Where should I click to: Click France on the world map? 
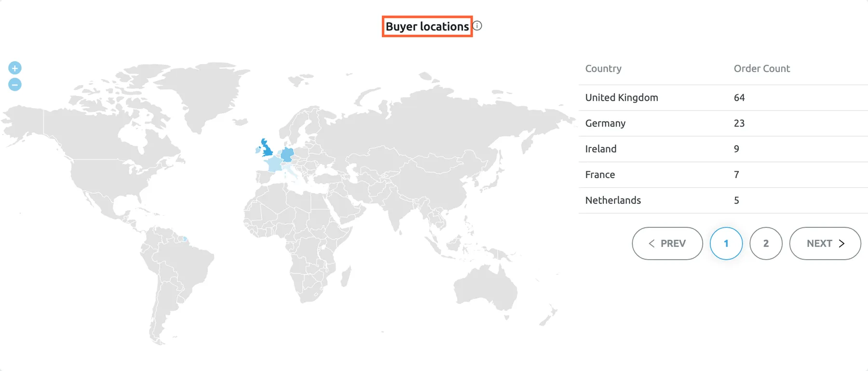(274, 164)
